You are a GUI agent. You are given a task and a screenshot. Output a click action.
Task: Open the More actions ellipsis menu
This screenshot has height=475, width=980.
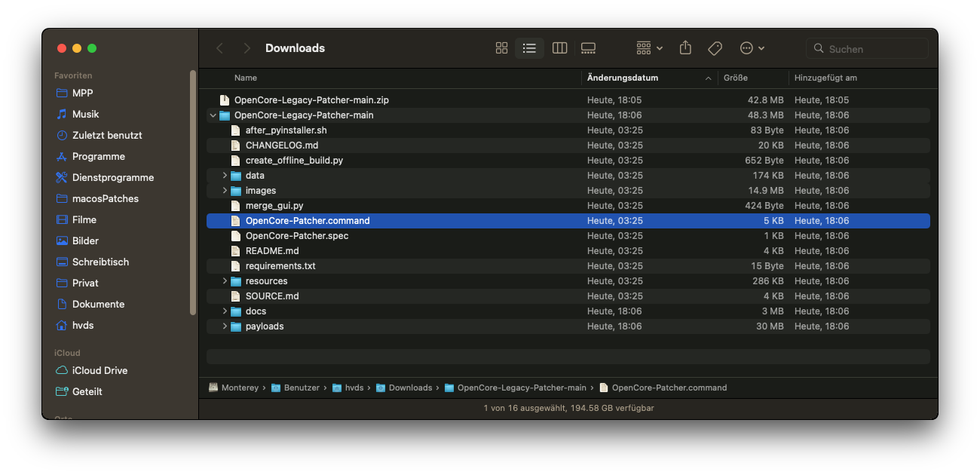752,48
